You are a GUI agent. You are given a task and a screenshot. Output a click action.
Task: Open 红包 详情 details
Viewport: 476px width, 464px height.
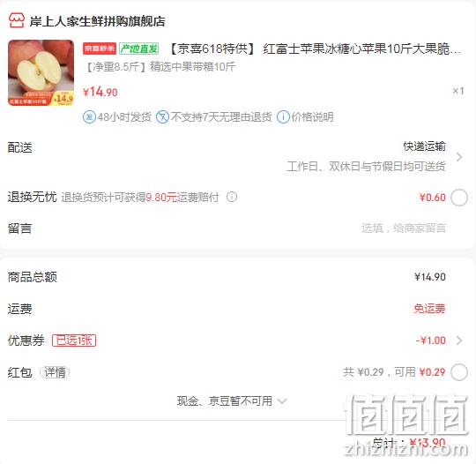point(55,372)
